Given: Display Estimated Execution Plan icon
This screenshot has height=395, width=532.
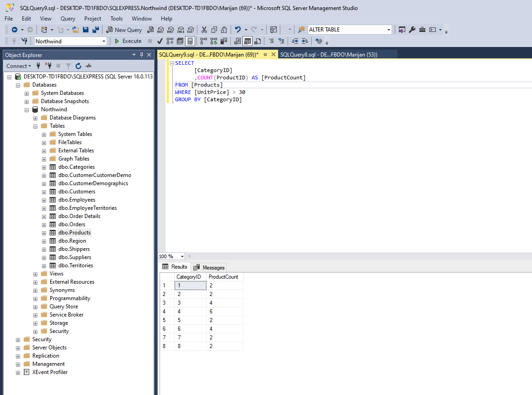Looking at the screenshot, I should (x=170, y=41).
